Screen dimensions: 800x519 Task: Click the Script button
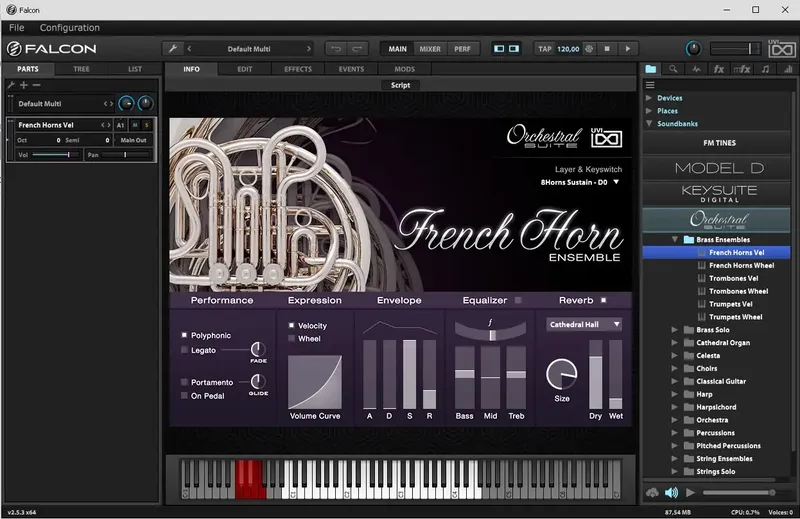coord(401,85)
